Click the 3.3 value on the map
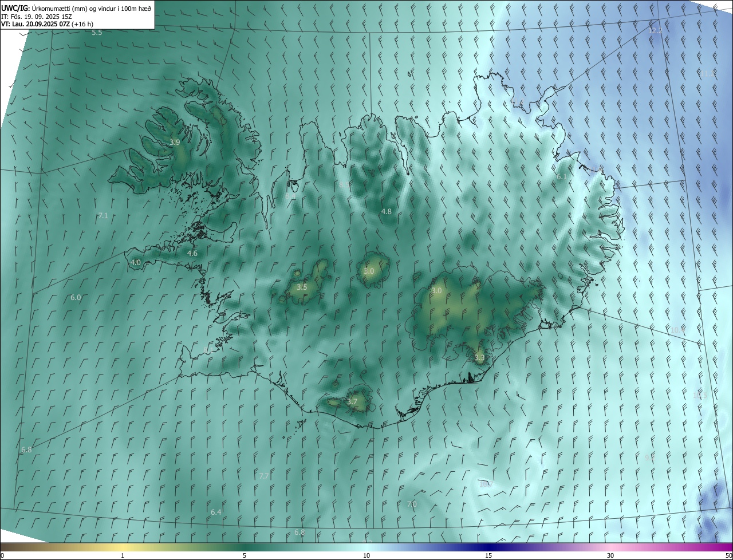 tap(479, 358)
